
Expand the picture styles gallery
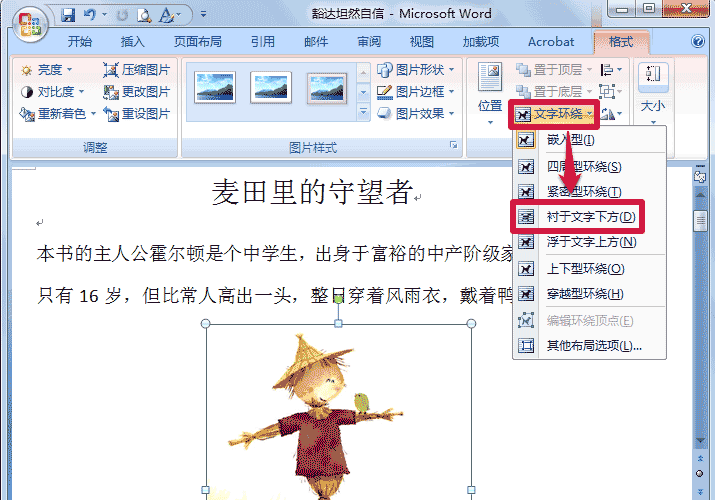click(x=363, y=112)
